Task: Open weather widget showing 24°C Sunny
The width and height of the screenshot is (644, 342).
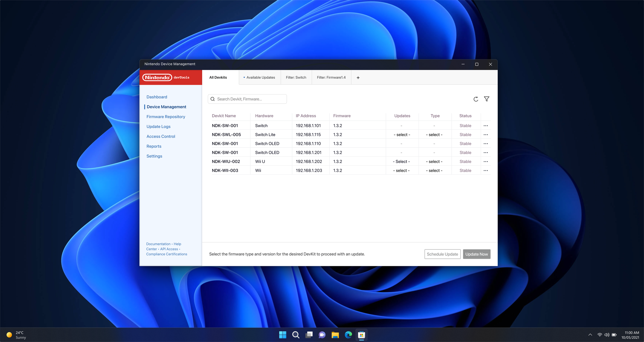Action: [x=16, y=335]
